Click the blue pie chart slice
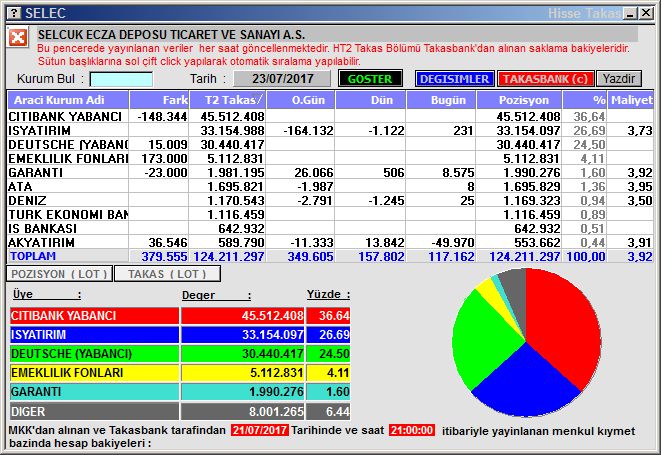Image resolution: width=661 pixels, height=455 pixels. [x=527, y=384]
